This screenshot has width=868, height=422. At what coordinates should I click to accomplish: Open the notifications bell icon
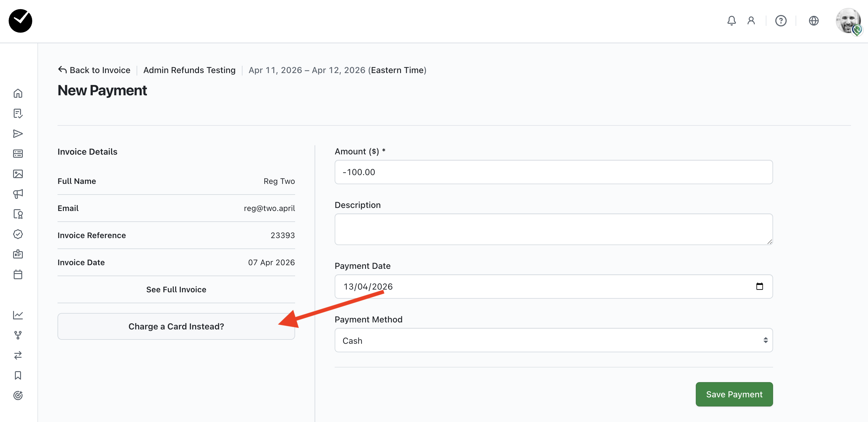[x=731, y=21]
